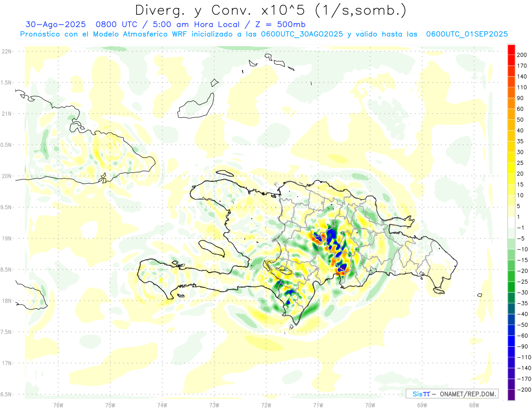Image resolution: width=532 pixels, height=411 pixels.
Task: Click the blue 'SisTT' logo text
Action: tap(421, 394)
